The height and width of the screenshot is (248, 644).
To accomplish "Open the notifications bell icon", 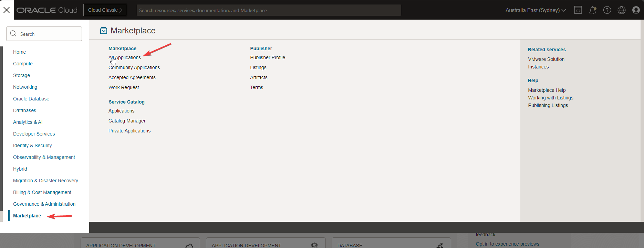I will 593,10.
